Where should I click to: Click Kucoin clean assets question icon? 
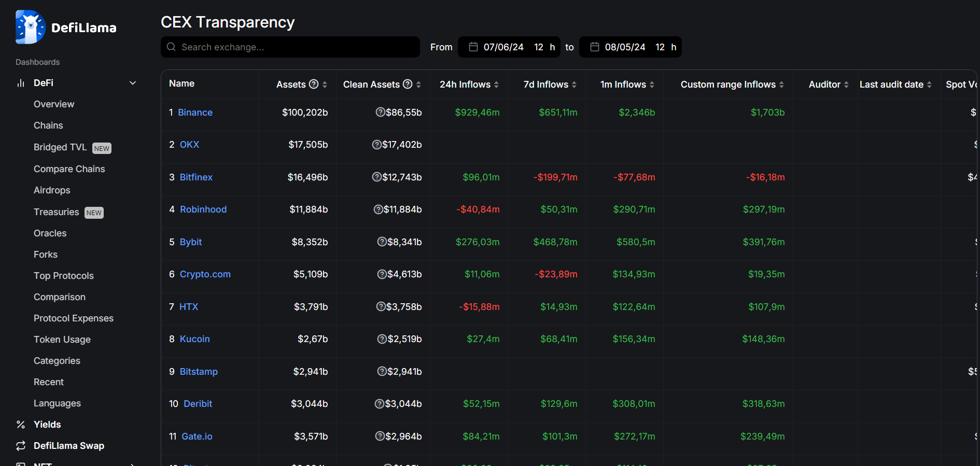pyautogui.click(x=382, y=339)
